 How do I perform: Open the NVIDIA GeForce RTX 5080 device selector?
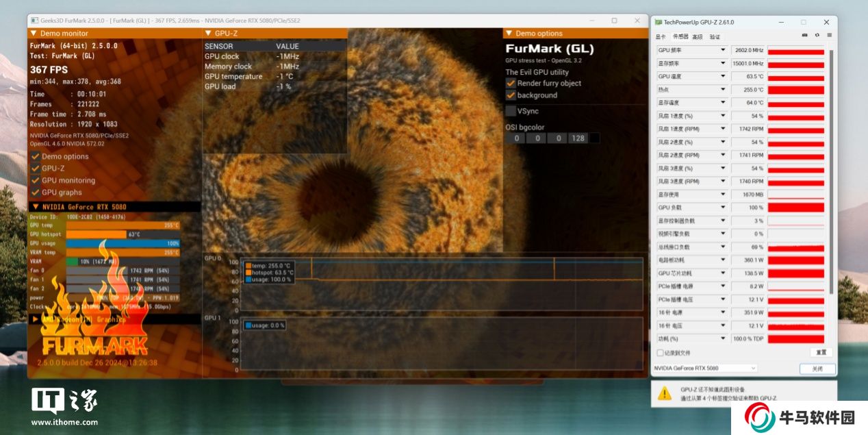(705, 369)
